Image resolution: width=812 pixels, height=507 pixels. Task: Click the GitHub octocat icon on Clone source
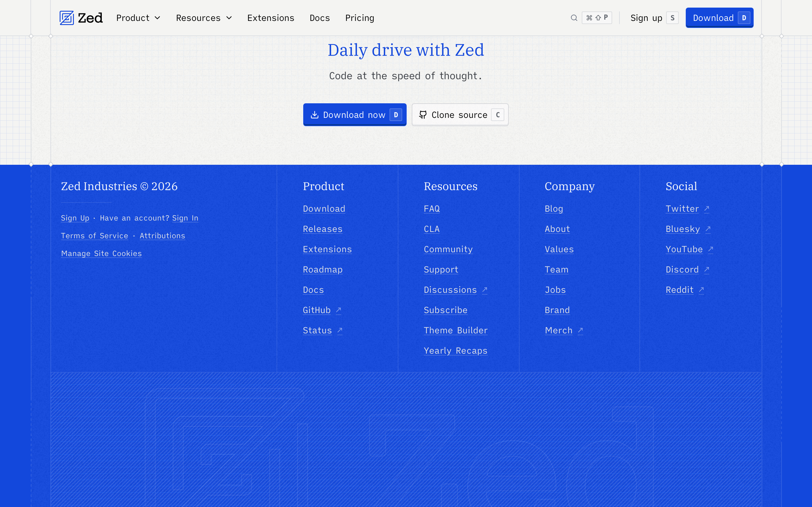[x=423, y=115]
